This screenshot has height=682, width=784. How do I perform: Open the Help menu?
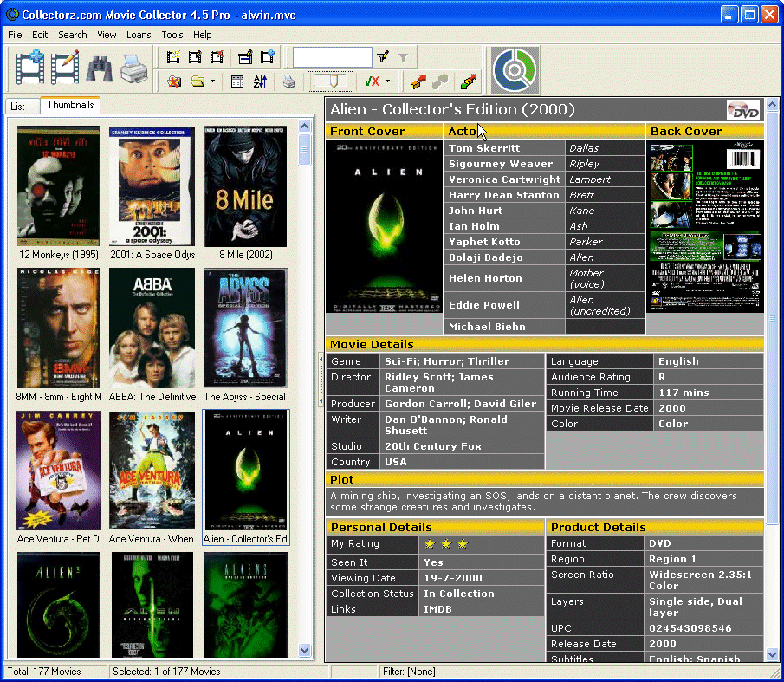(x=203, y=35)
